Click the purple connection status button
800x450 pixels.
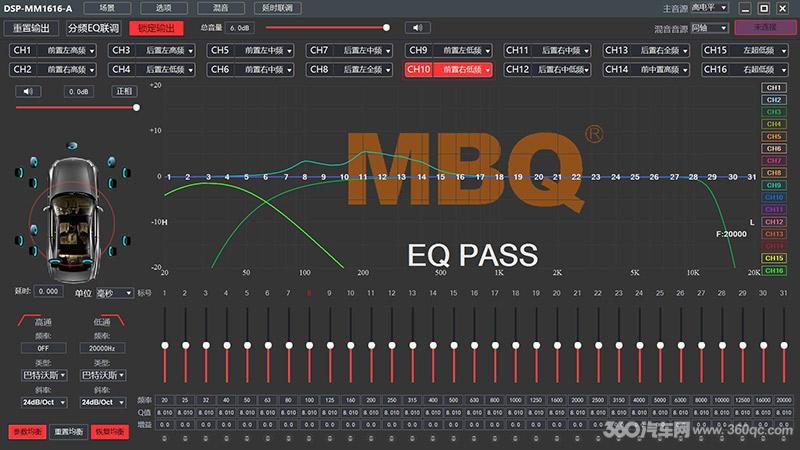click(764, 28)
